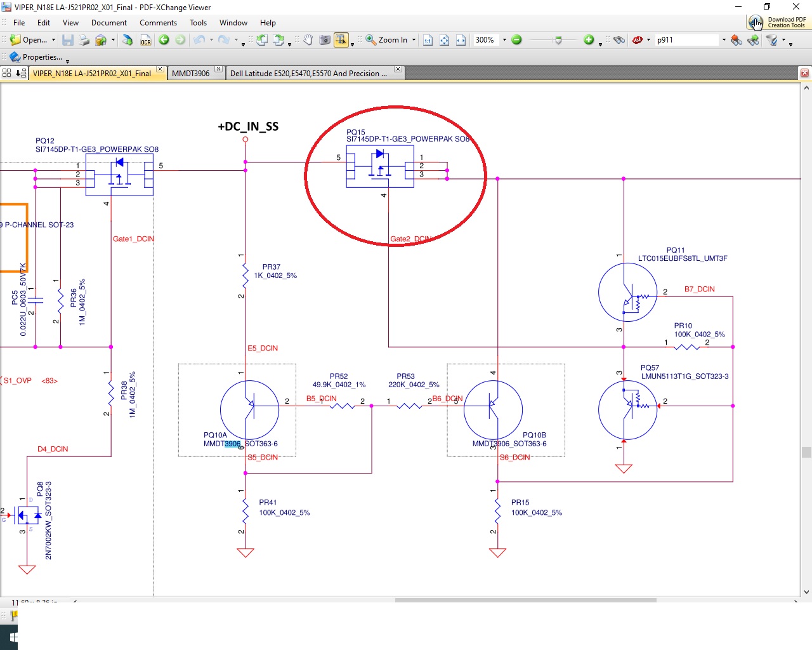Select the Hand tool
The height and width of the screenshot is (650, 812).
click(308, 40)
